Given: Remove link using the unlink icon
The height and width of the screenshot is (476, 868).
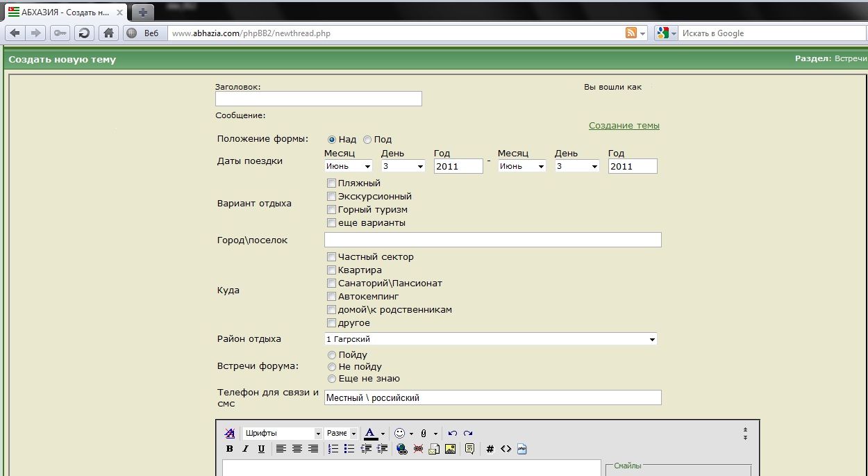Looking at the screenshot, I should [418, 449].
